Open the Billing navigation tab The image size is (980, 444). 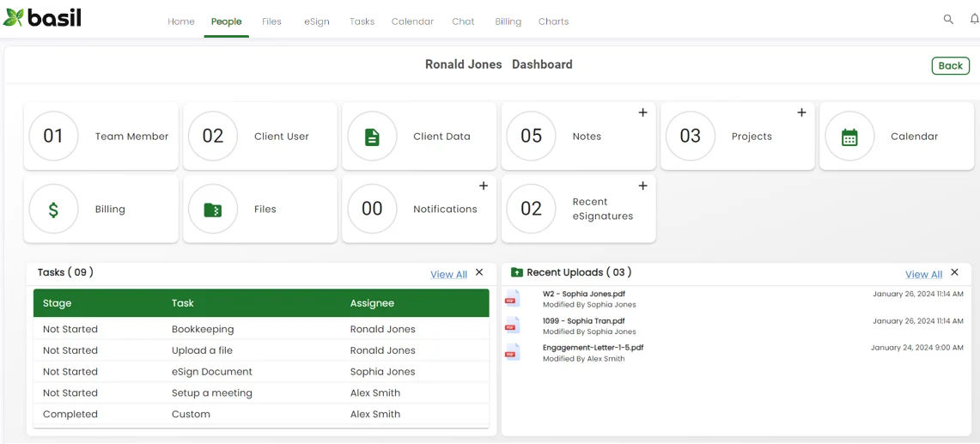coord(508,21)
